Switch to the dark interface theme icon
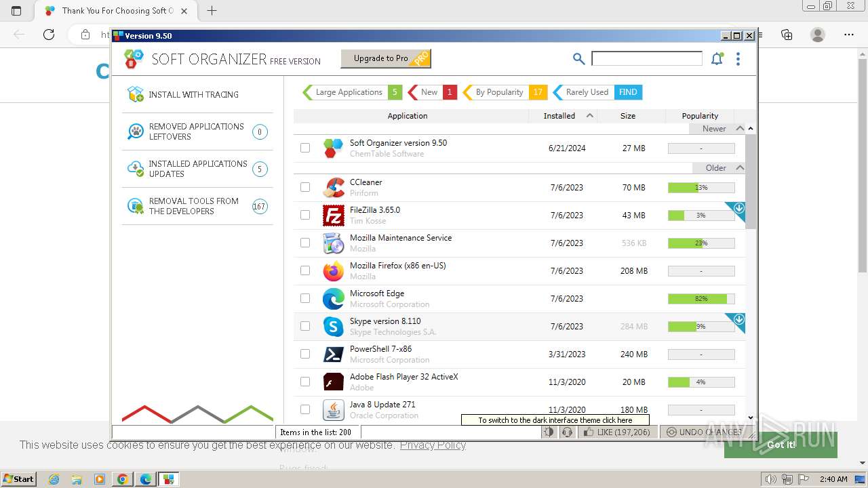 click(549, 432)
